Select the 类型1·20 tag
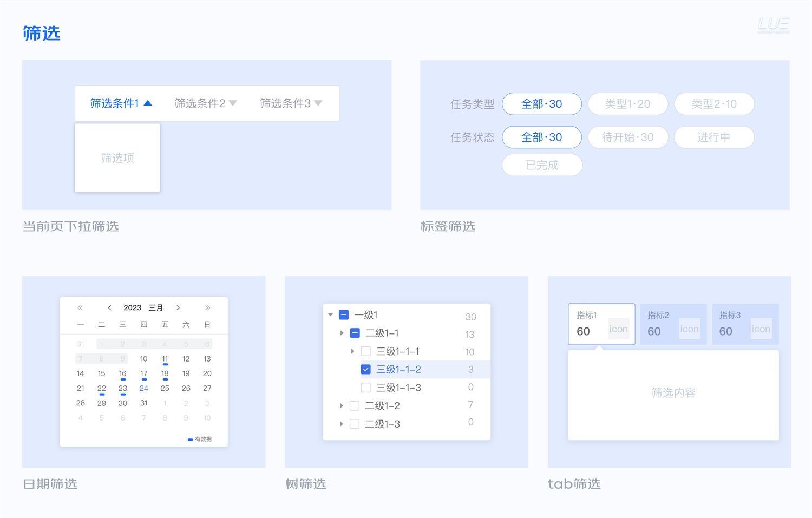This screenshot has width=812, height=518. [x=628, y=104]
